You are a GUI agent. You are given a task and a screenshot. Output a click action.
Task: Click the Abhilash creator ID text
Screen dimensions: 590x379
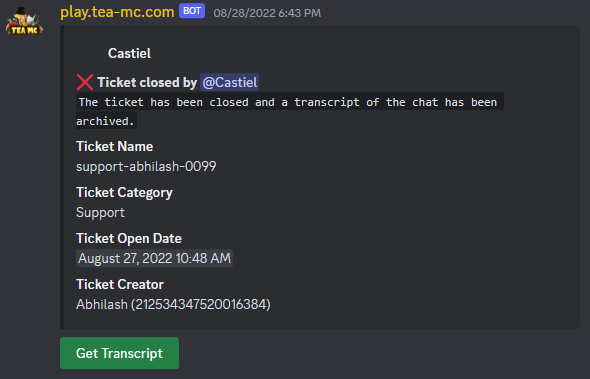[x=173, y=304]
